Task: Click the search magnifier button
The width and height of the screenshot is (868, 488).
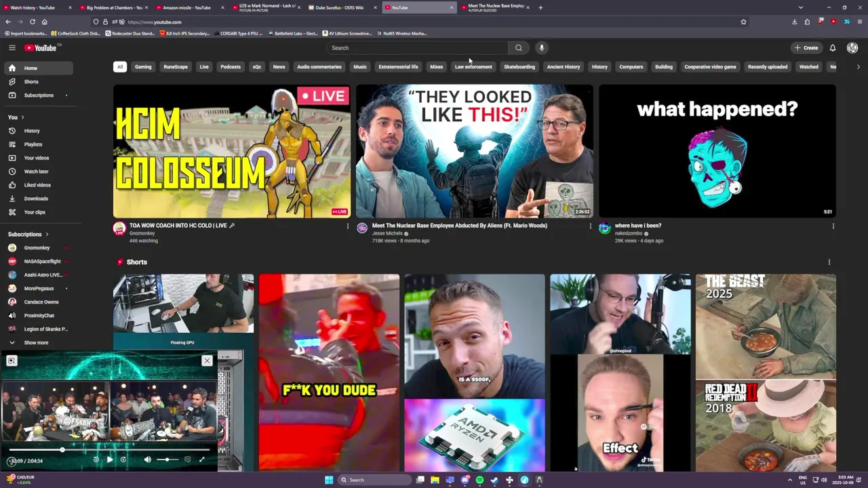Action: (519, 47)
